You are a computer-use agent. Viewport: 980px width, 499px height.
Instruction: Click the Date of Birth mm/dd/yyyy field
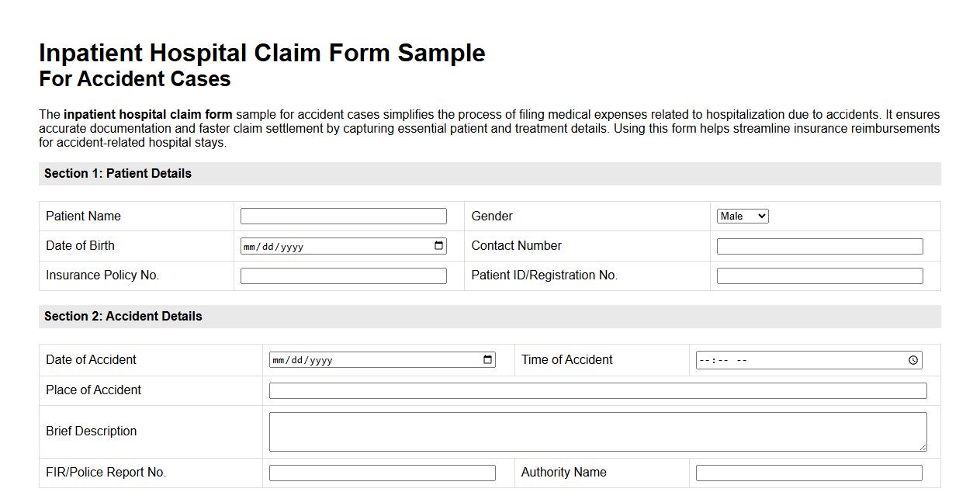(334, 245)
